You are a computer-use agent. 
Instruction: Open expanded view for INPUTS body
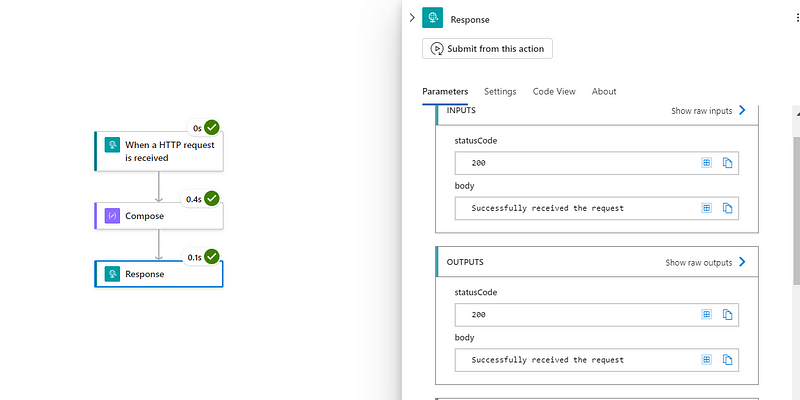[x=707, y=208]
